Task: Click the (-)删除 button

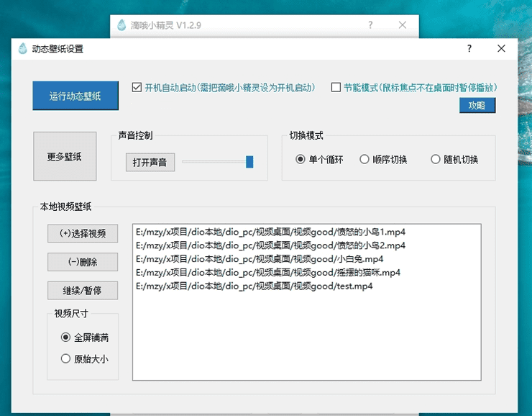Action: coord(83,262)
